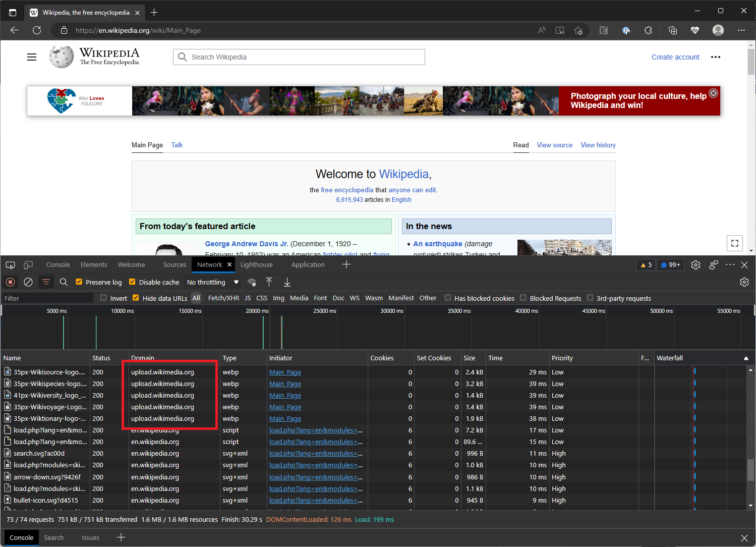Open Network panel settings gear
Viewport: 756px width, 547px height.
click(x=744, y=282)
